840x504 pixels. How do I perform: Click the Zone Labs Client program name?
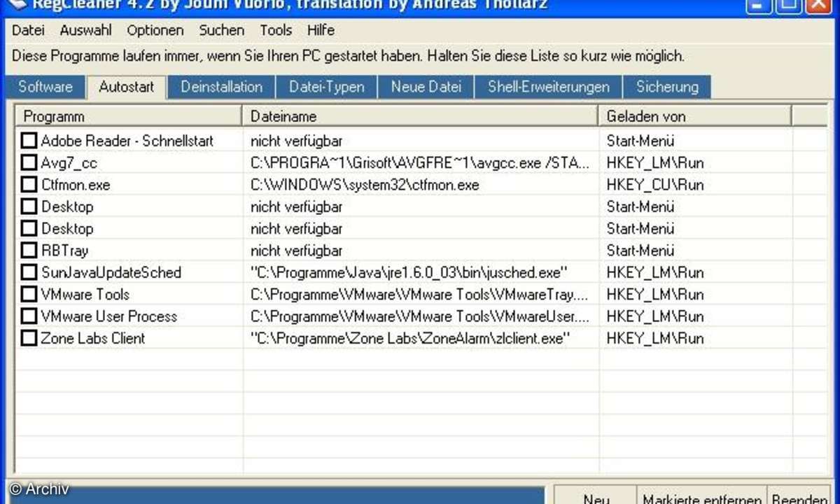93,338
